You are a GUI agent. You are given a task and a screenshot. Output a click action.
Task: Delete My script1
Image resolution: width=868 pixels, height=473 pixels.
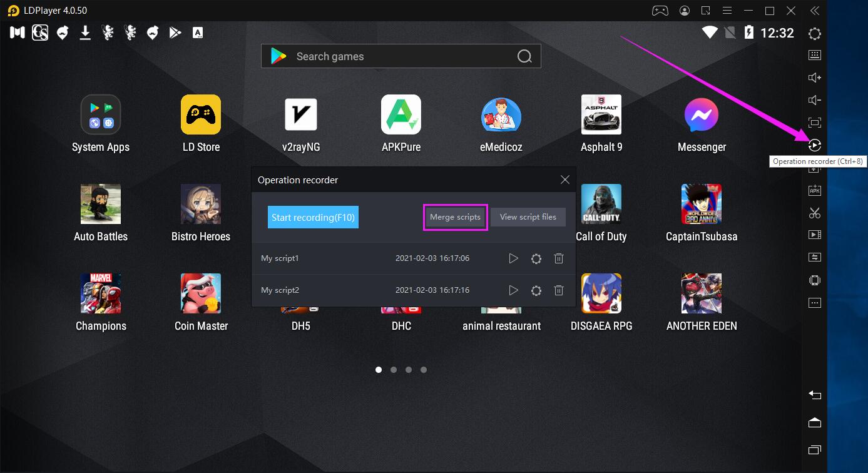[x=559, y=258]
